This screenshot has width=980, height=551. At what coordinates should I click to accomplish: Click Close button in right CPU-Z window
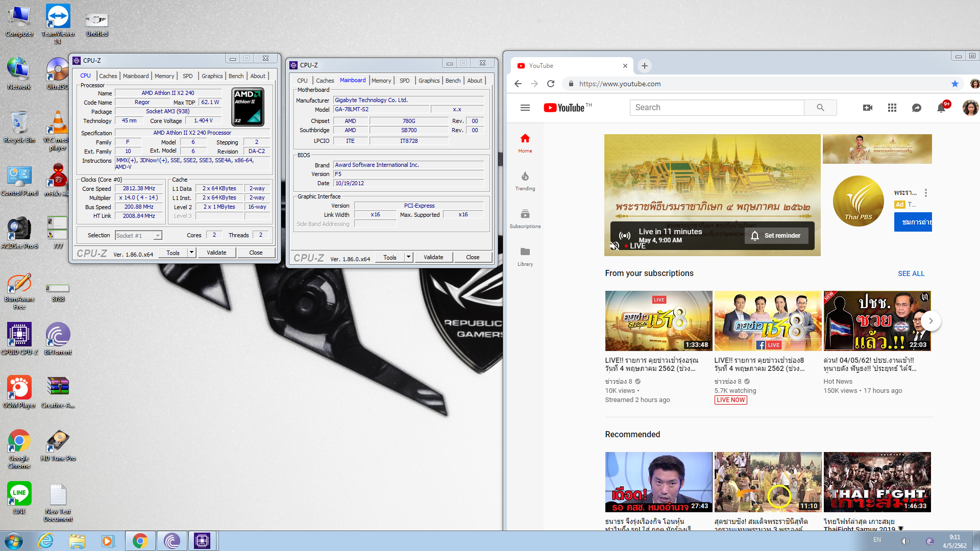tap(473, 257)
